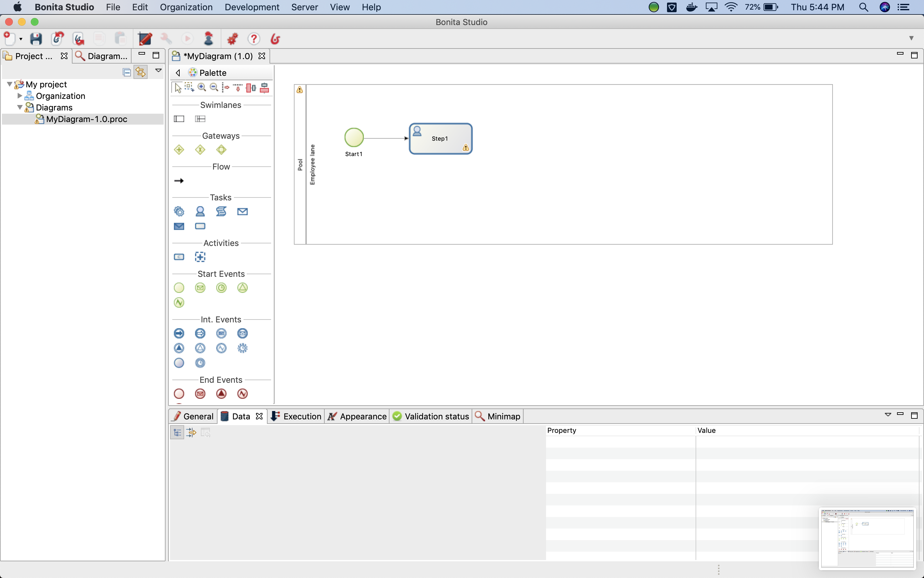Select the end error event icon
Viewport: 924px width, 578px height.
pos(243,394)
